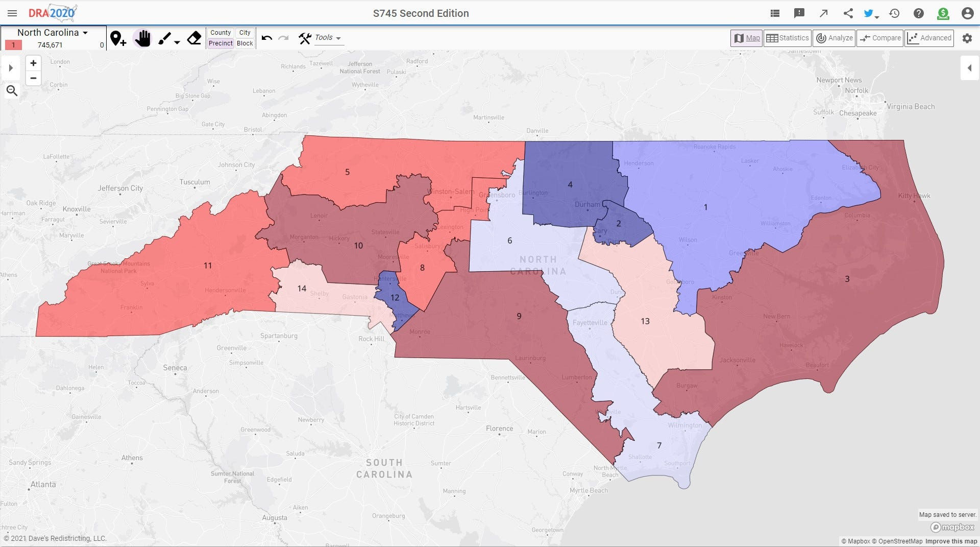
Task: Open the user account icon
Action: tap(967, 13)
